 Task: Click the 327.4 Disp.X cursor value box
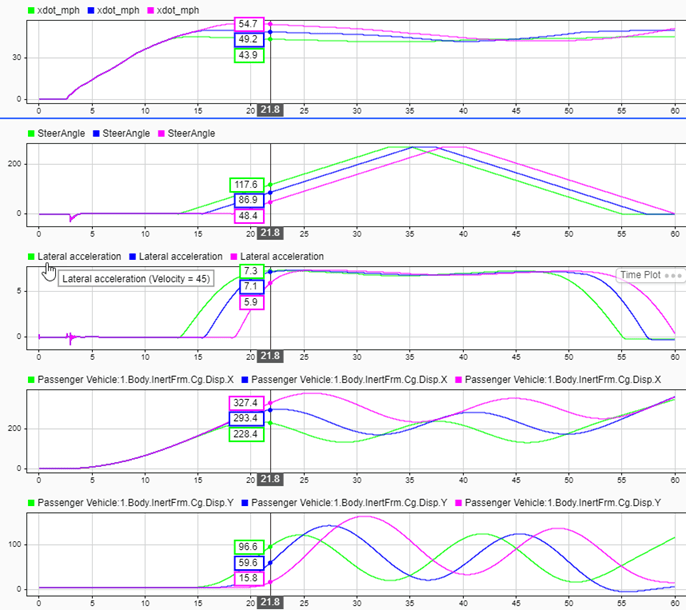[248, 402]
